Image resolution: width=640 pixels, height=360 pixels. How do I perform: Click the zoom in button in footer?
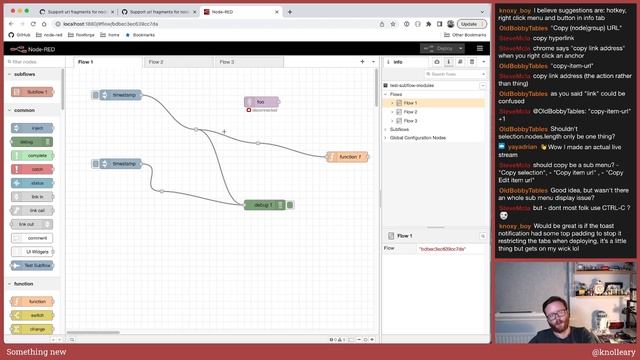click(372, 340)
